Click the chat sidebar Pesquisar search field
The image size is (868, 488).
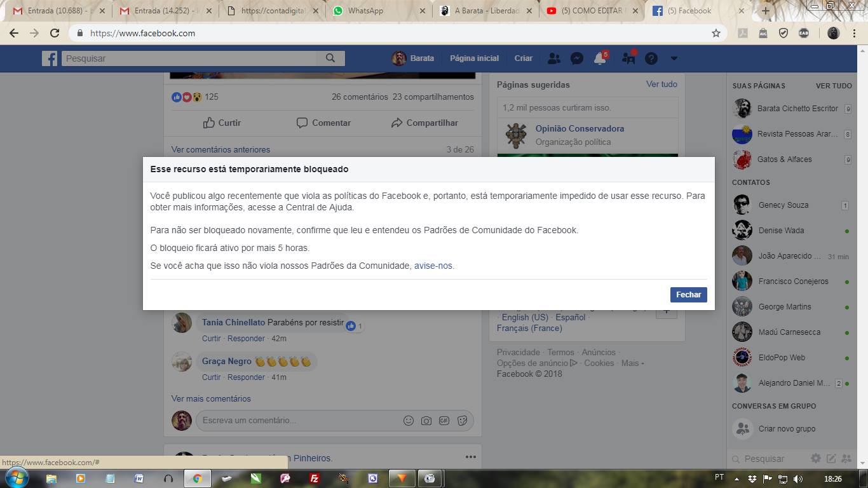pyautogui.click(x=768, y=459)
